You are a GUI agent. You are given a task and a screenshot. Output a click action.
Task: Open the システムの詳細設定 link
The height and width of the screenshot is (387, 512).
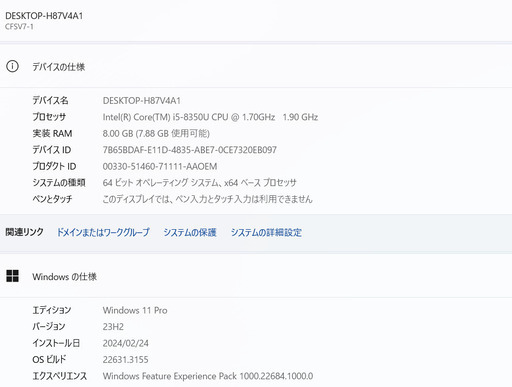pyautogui.click(x=266, y=232)
